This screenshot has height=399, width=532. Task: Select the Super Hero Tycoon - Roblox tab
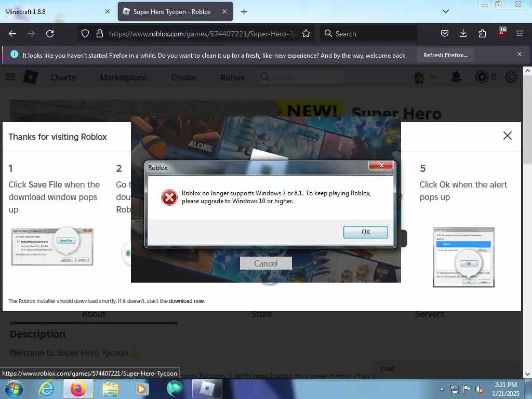[x=171, y=11]
